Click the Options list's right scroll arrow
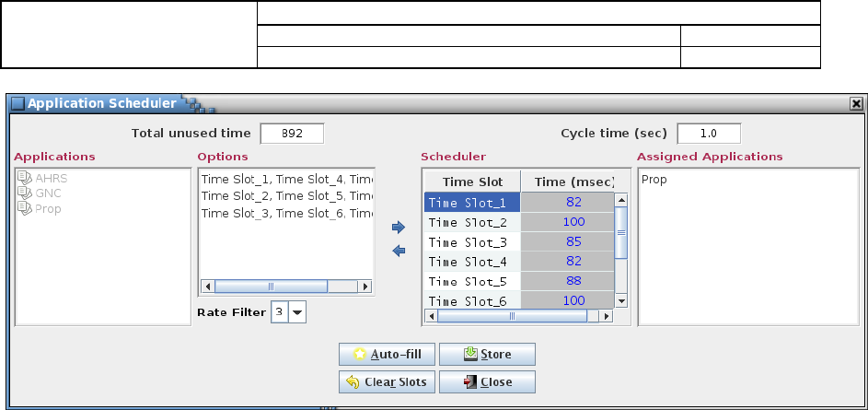Screen dimensions: 868x410 [365, 287]
